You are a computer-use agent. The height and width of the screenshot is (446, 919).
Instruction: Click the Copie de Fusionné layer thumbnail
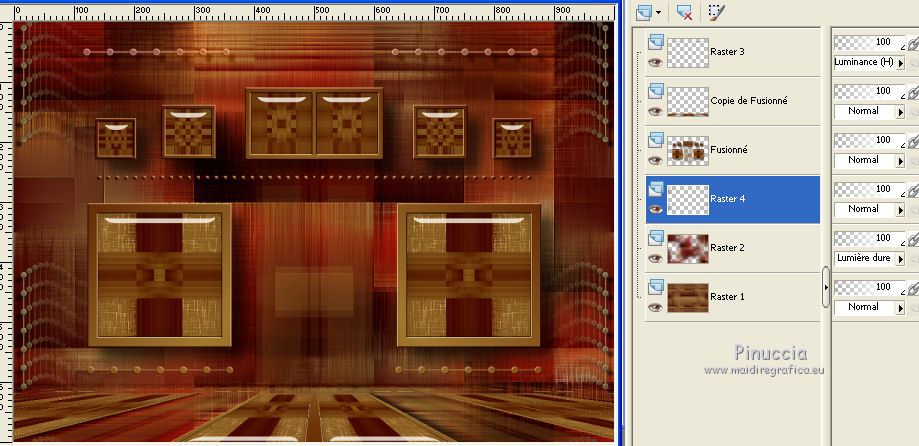click(x=688, y=102)
